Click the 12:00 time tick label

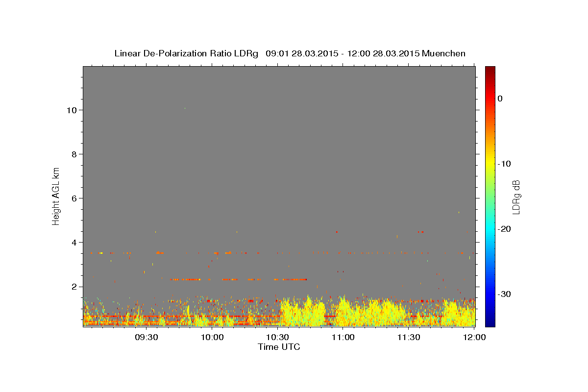pos(474,337)
